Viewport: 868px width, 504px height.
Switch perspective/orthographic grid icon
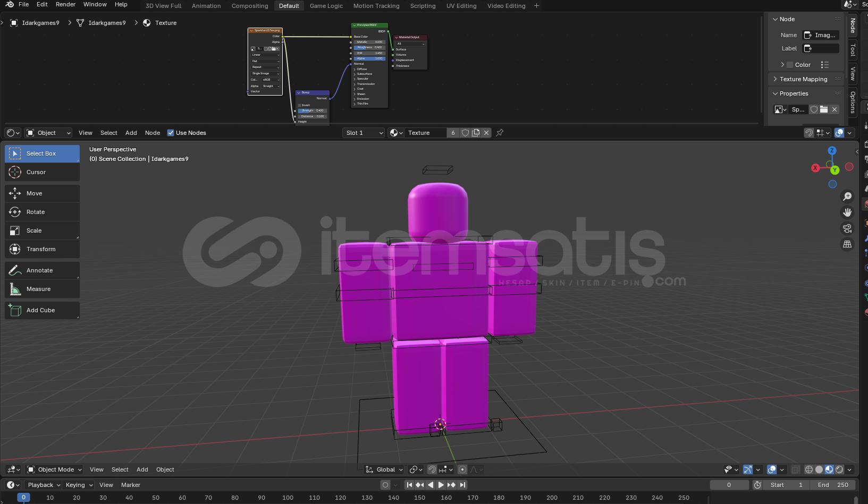pos(847,244)
